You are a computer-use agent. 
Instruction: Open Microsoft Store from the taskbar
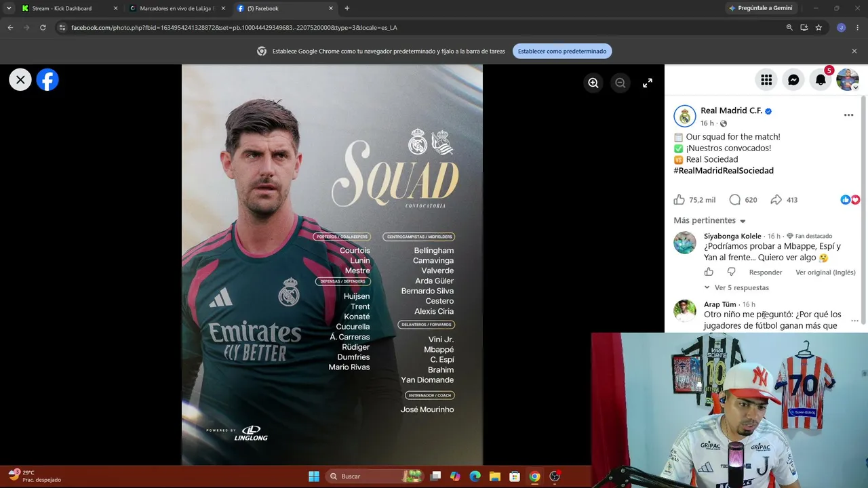click(515, 476)
